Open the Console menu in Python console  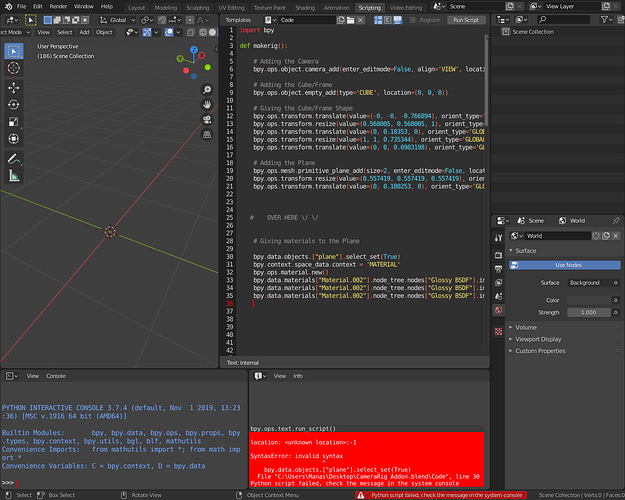pos(56,376)
